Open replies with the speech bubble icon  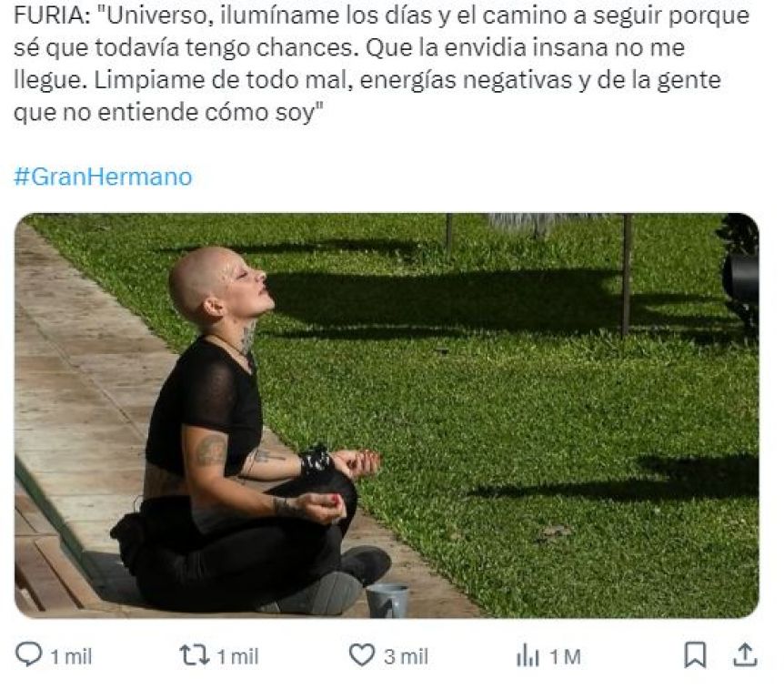pyautogui.click(x=28, y=654)
